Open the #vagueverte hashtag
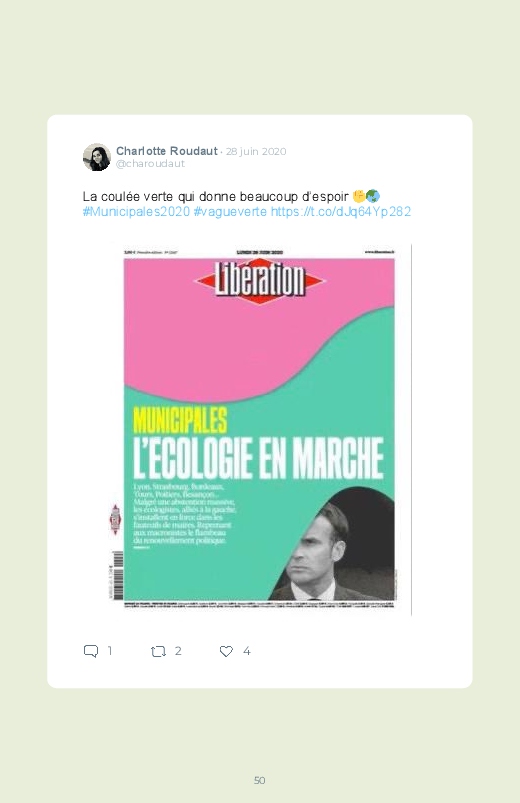The height and width of the screenshot is (803, 520). coord(230,212)
